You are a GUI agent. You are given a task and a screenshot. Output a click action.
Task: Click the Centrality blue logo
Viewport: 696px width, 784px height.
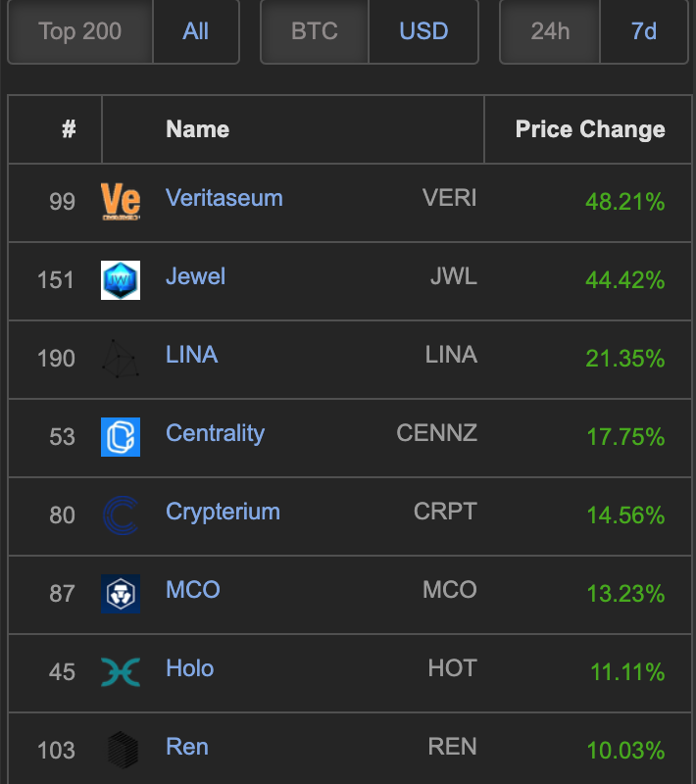point(121,437)
